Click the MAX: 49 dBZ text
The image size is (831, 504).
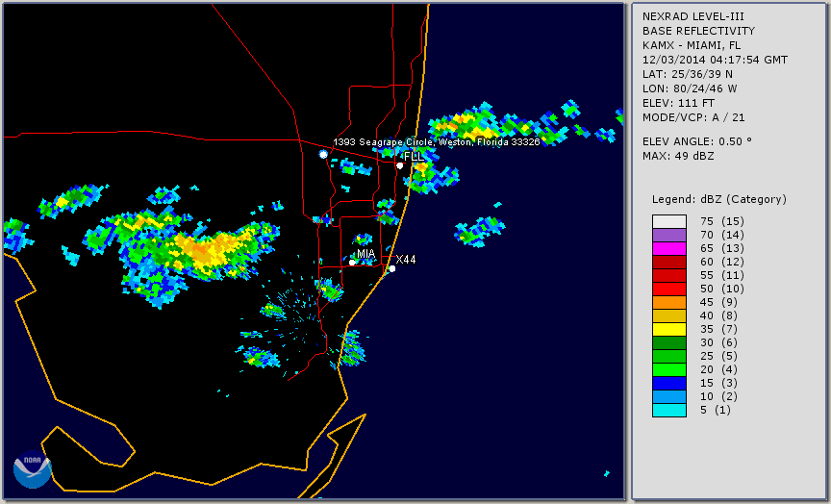[x=678, y=156]
